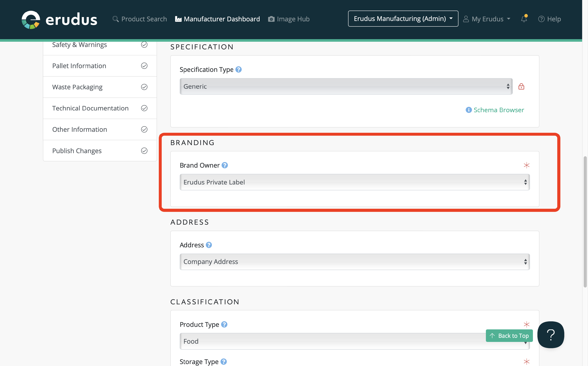Click the Publish Changes checkmark circle

click(x=144, y=151)
